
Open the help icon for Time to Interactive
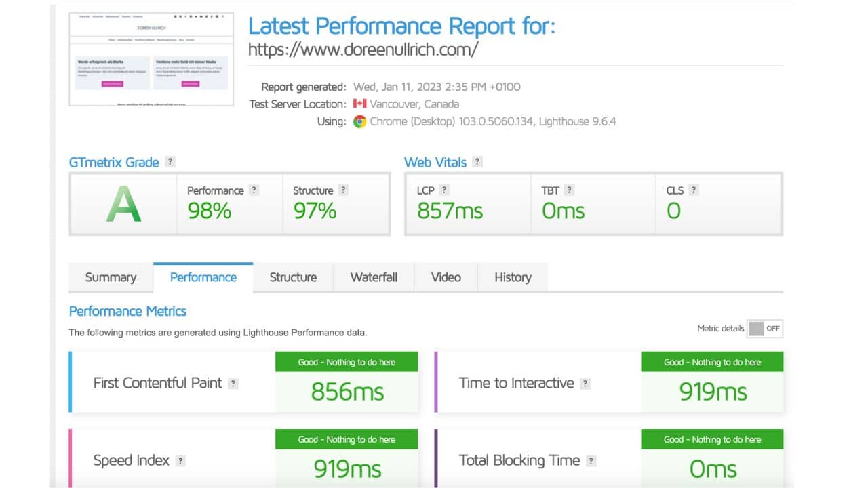point(585,384)
